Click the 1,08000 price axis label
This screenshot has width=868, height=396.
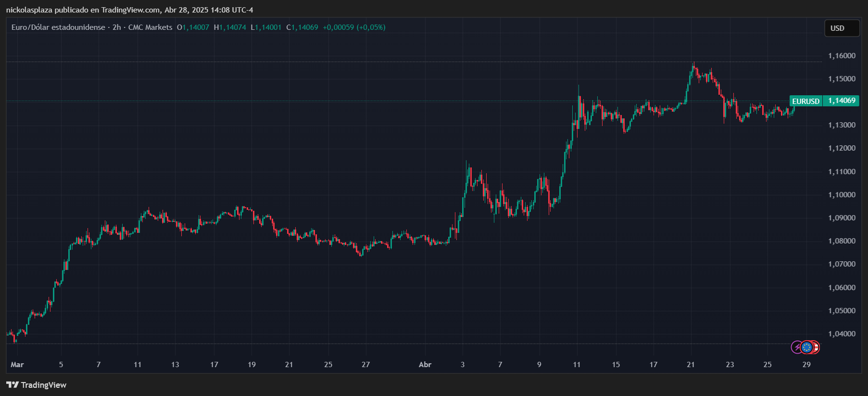(x=842, y=241)
